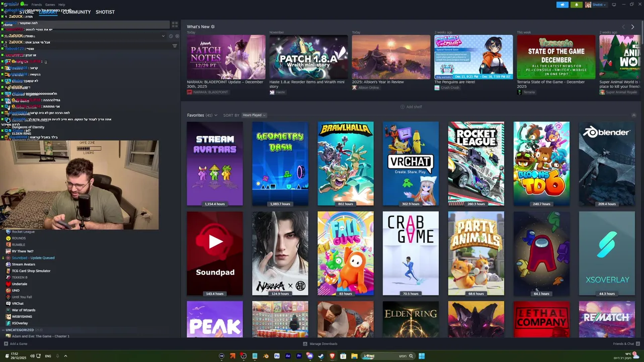This screenshot has height=362, width=644.
Task: Click the Undertale heart icon in sidebar
Action: pos(8,284)
